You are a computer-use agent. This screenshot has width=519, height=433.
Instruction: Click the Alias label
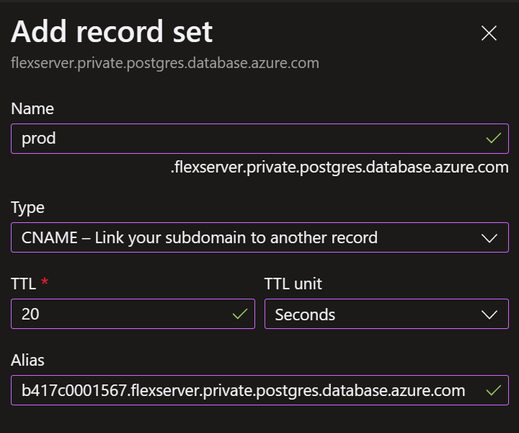tap(28, 360)
